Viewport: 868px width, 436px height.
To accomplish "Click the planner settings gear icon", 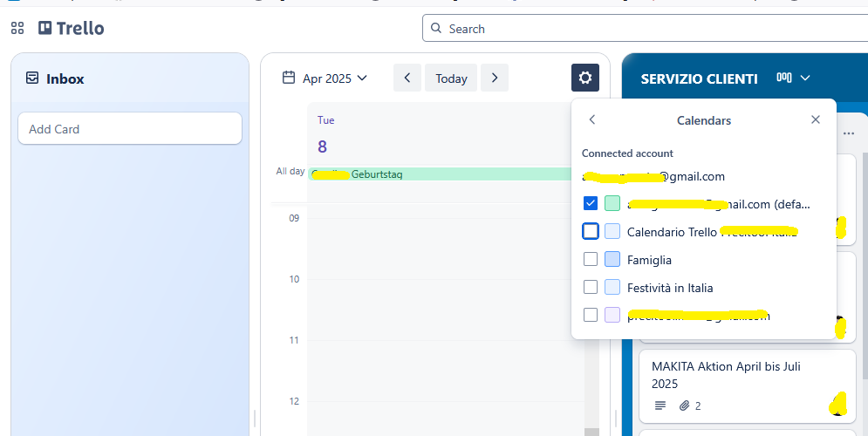I will point(585,78).
